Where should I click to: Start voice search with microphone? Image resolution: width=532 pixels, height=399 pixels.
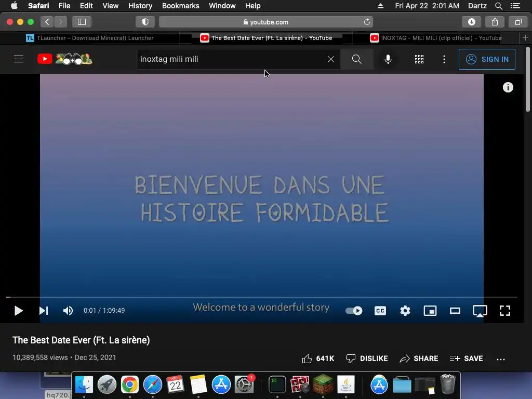click(388, 59)
